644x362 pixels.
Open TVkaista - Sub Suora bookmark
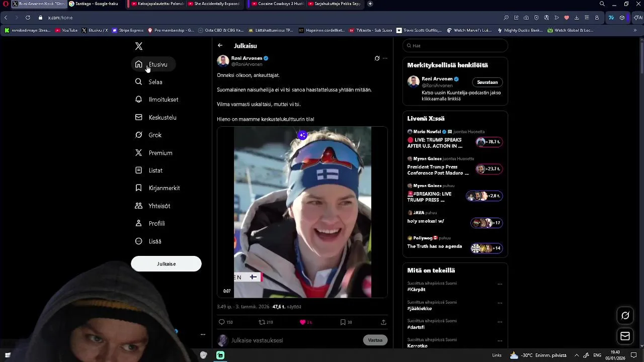click(370, 30)
